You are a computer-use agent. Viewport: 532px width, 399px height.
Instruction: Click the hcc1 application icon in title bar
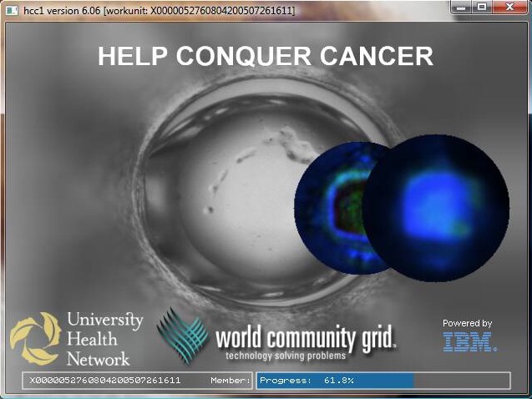pos(10,10)
